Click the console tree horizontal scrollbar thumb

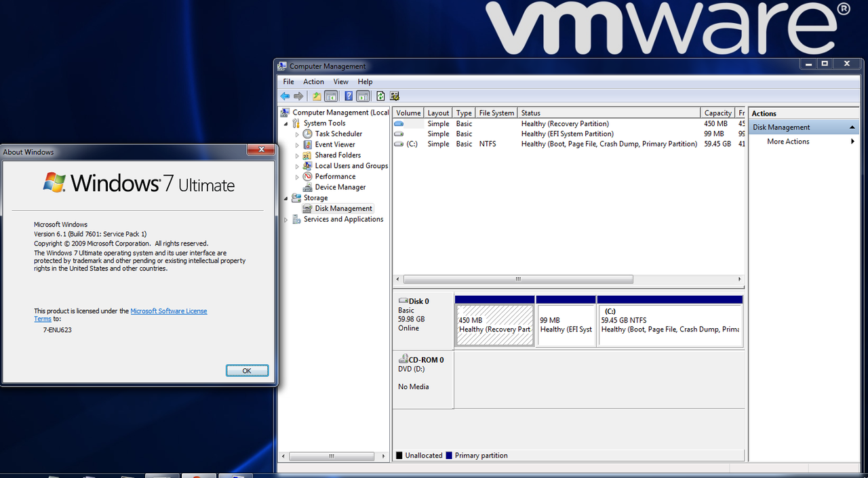pos(331,456)
